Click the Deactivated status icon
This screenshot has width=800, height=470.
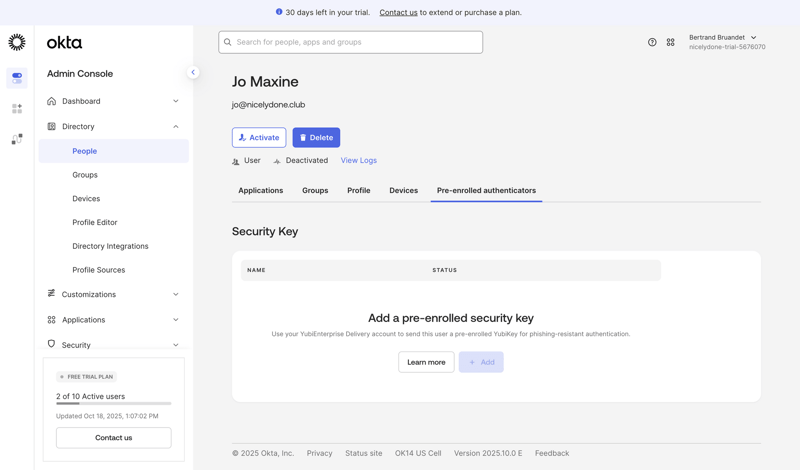[277, 161]
